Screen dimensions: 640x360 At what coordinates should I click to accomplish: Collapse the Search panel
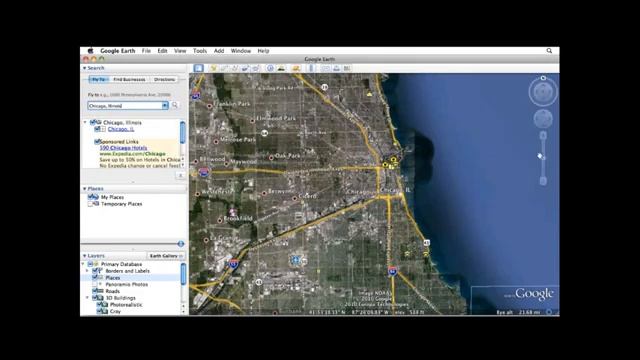(84, 68)
